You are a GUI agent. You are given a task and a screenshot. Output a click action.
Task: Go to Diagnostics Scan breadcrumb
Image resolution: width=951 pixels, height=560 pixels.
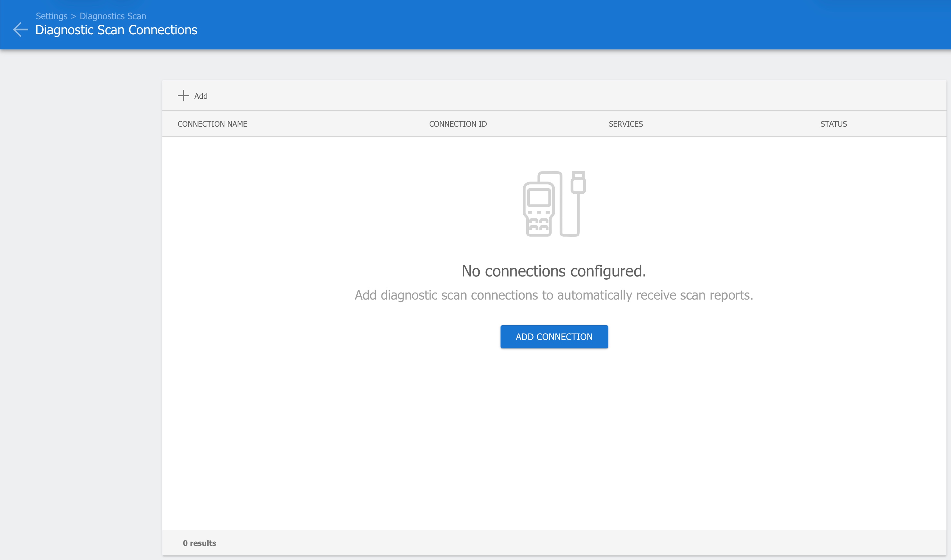[113, 16]
